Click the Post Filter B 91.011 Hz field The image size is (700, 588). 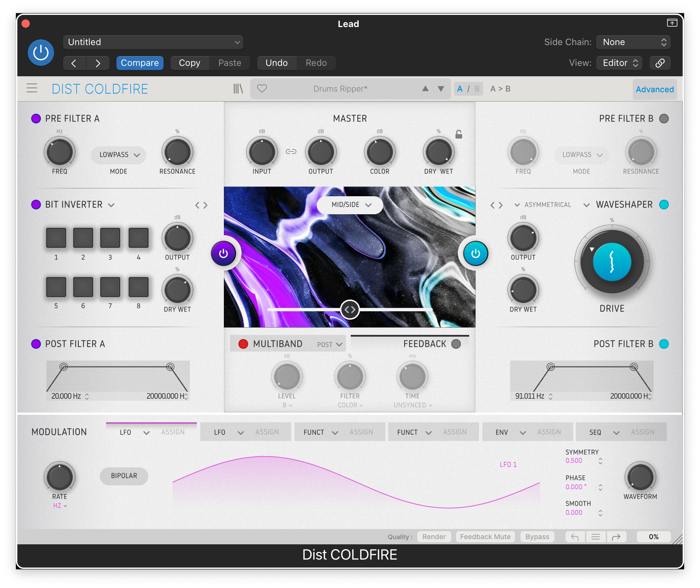pyautogui.click(x=533, y=396)
